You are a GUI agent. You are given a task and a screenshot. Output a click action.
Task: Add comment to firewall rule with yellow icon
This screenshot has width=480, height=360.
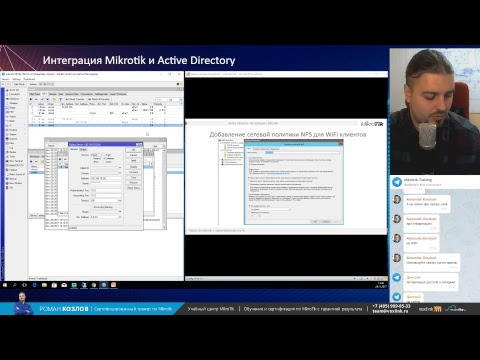pos(54,99)
